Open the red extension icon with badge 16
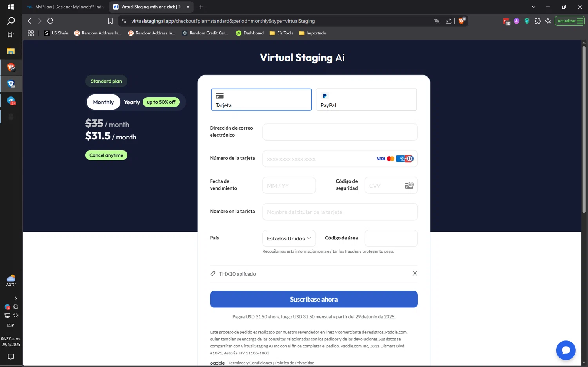588x367 pixels. (506, 21)
